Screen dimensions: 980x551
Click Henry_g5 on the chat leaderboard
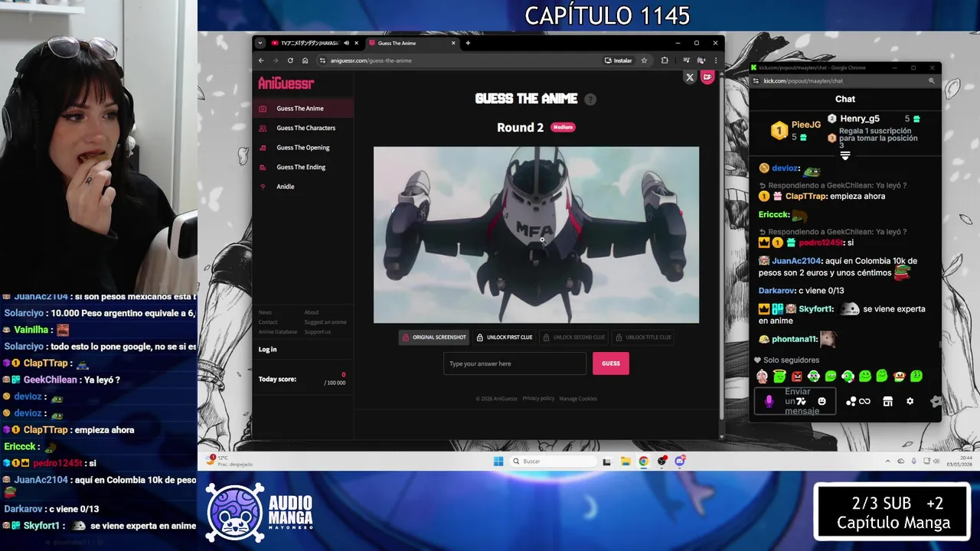(x=860, y=119)
